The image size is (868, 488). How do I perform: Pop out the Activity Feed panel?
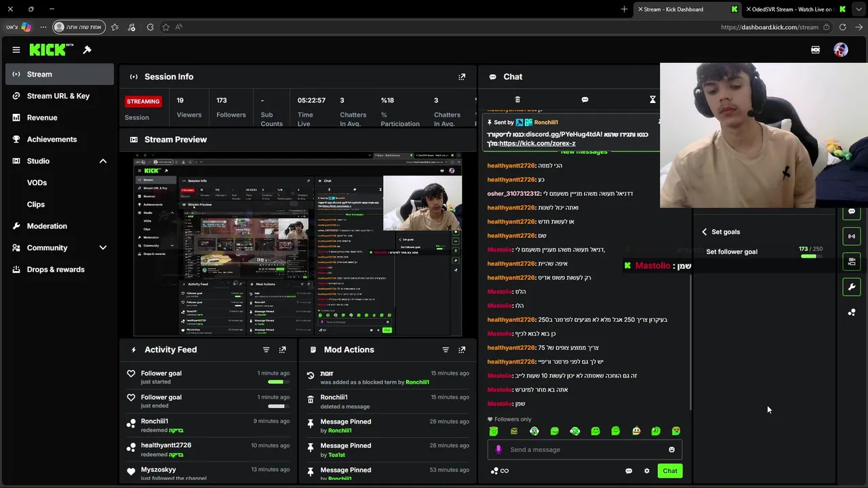(282, 350)
